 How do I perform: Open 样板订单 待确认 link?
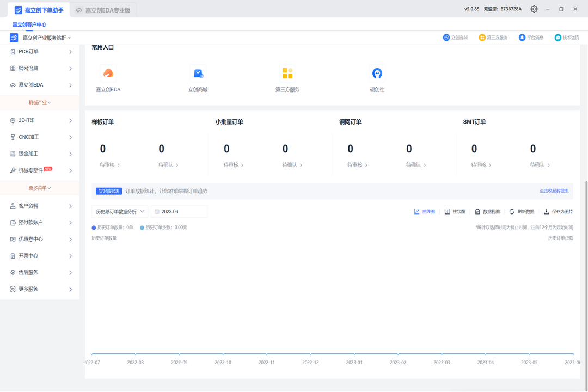168,164
